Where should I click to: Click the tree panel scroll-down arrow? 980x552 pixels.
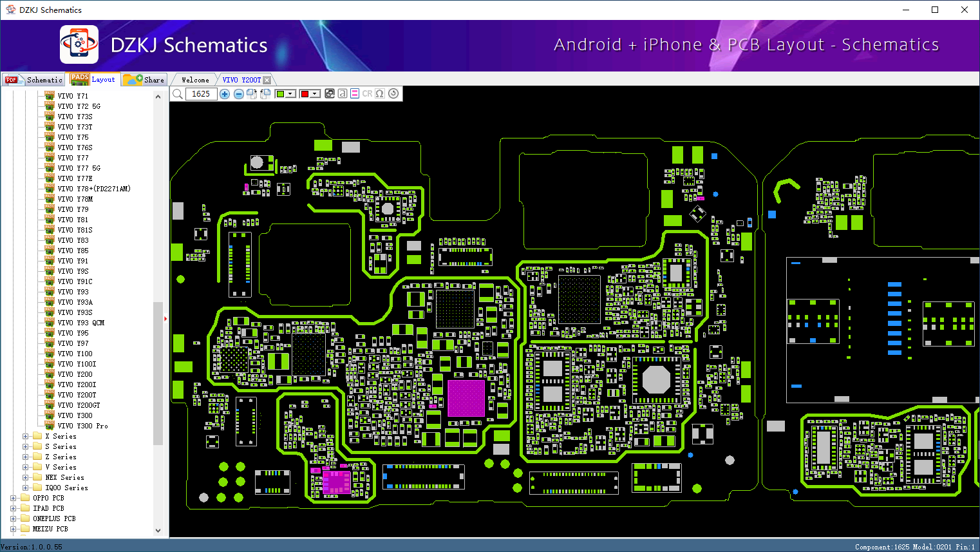pyautogui.click(x=158, y=531)
